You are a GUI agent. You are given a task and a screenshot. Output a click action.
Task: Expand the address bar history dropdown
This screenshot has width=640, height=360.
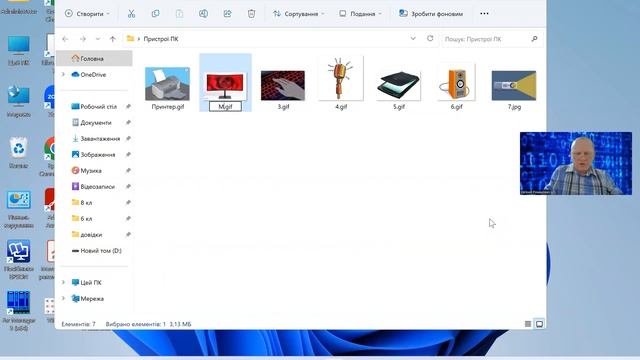click(x=413, y=38)
